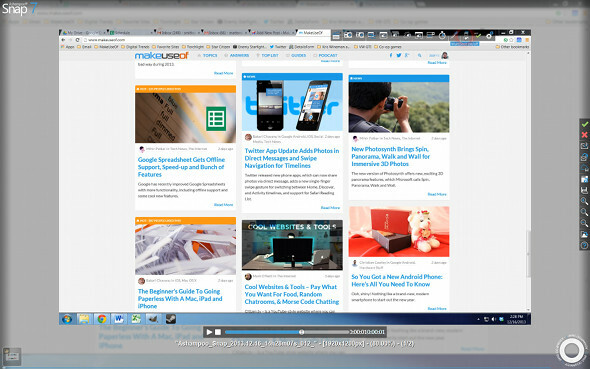
Task: Click the first magnifier zoom icon in the sidebar
Action: click(584, 201)
